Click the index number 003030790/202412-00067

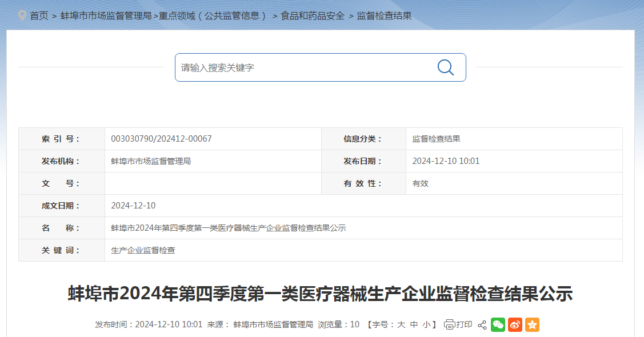161,139
